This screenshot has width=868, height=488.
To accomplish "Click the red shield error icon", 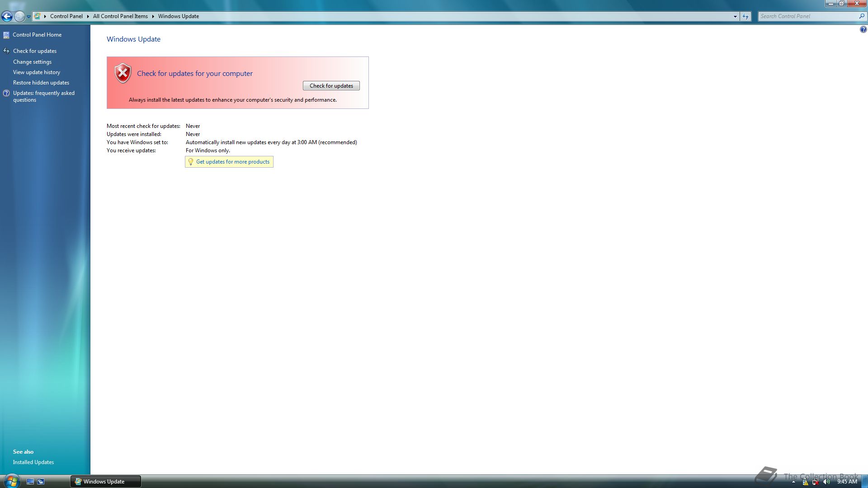I will click(123, 73).
